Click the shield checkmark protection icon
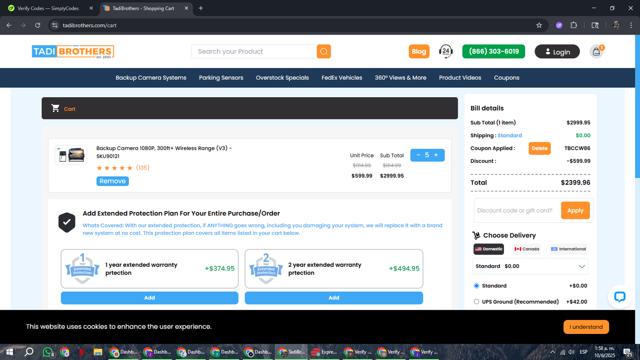This screenshot has width=640, height=360. click(67, 222)
